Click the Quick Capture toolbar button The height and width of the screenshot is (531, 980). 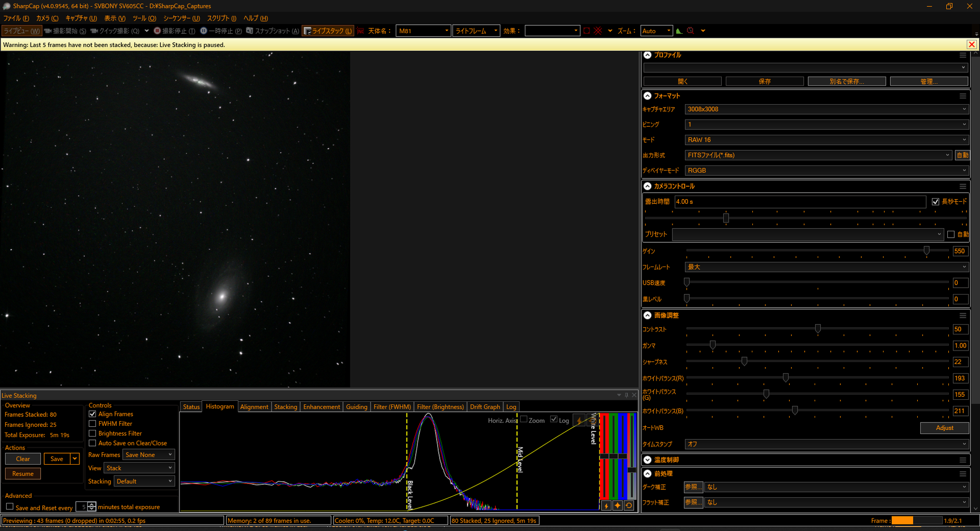(115, 31)
